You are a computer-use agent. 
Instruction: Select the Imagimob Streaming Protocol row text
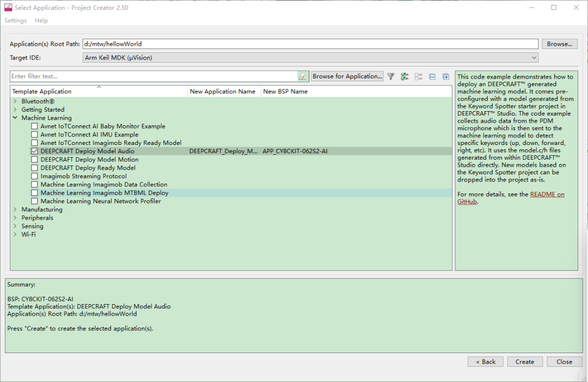(x=84, y=177)
